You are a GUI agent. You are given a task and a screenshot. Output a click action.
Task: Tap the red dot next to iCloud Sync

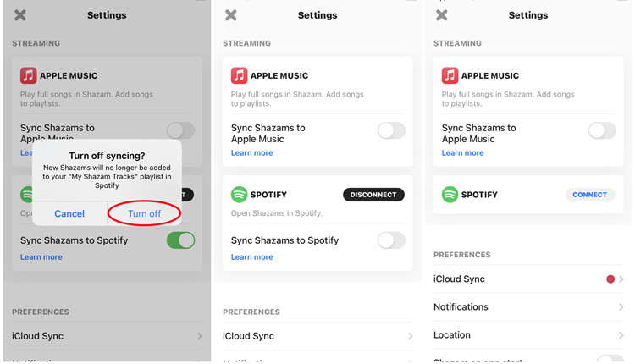click(x=610, y=279)
